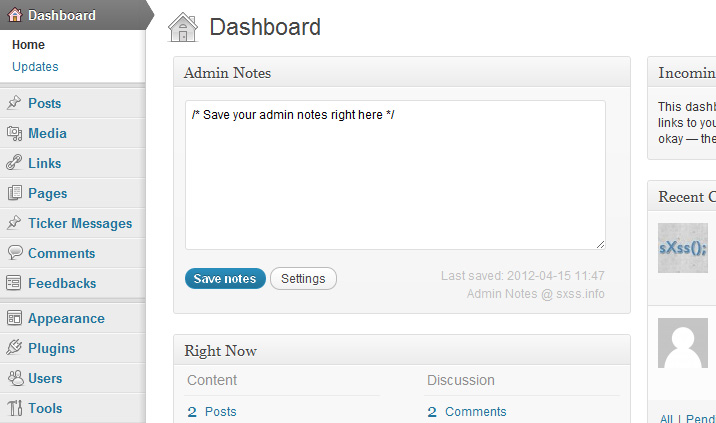The height and width of the screenshot is (423, 716).
Task: Open Media library icon in sidebar
Action: tap(14, 133)
